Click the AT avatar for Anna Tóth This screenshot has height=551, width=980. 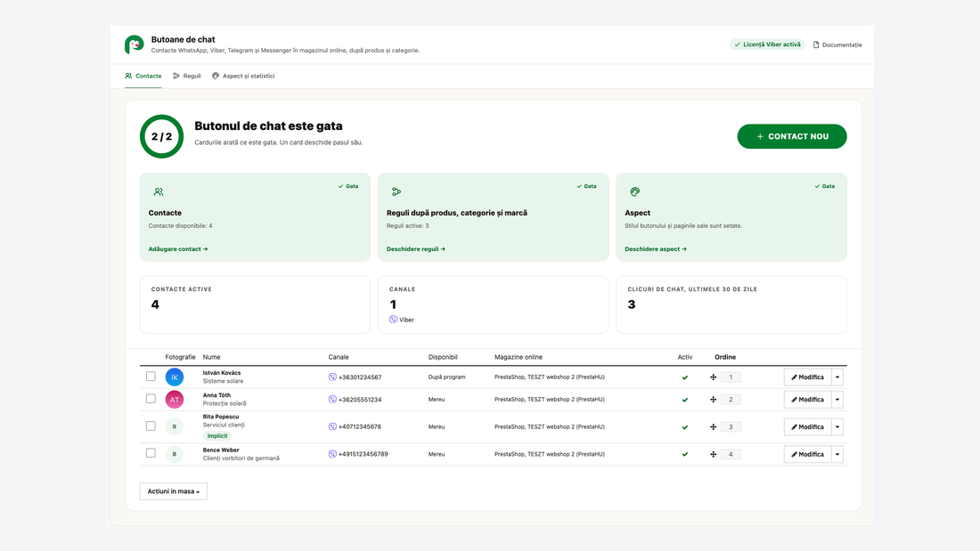(175, 399)
